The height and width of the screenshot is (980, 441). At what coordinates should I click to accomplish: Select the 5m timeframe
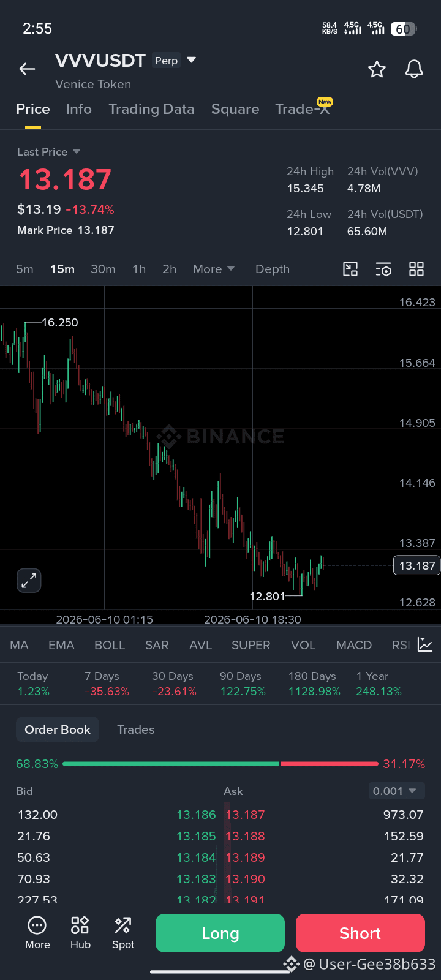(x=24, y=269)
